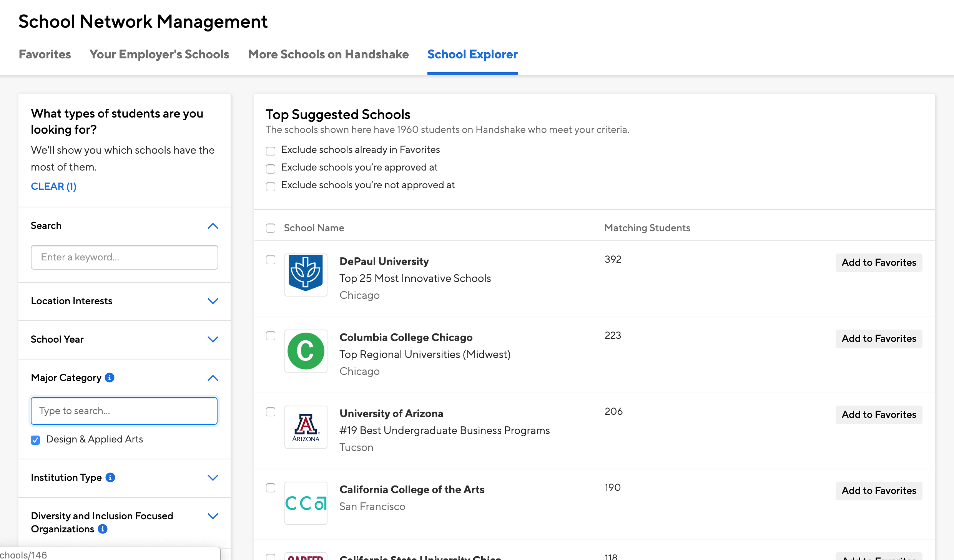The width and height of the screenshot is (954, 560).
Task: Click the University of Arizona logo
Action: tap(306, 427)
